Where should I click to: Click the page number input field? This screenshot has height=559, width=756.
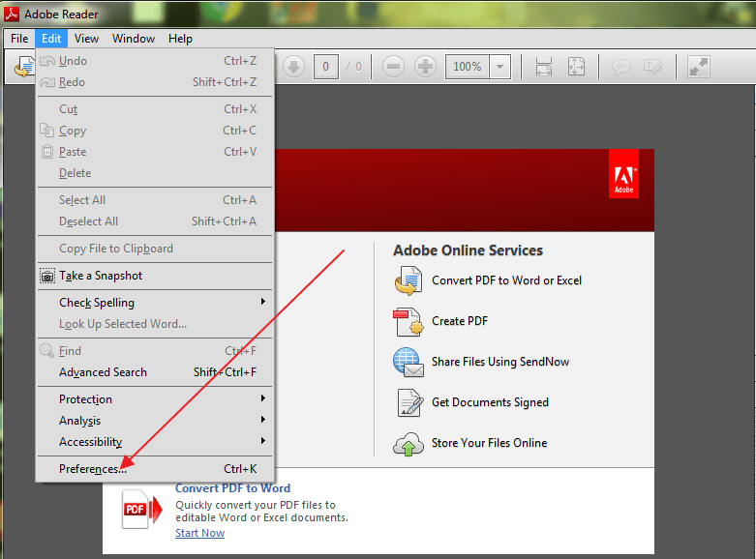point(326,67)
